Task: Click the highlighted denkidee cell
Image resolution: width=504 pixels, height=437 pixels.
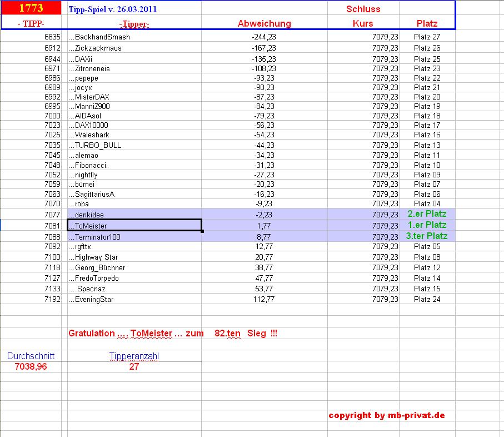Action: pyautogui.click(x=134, y=215)
